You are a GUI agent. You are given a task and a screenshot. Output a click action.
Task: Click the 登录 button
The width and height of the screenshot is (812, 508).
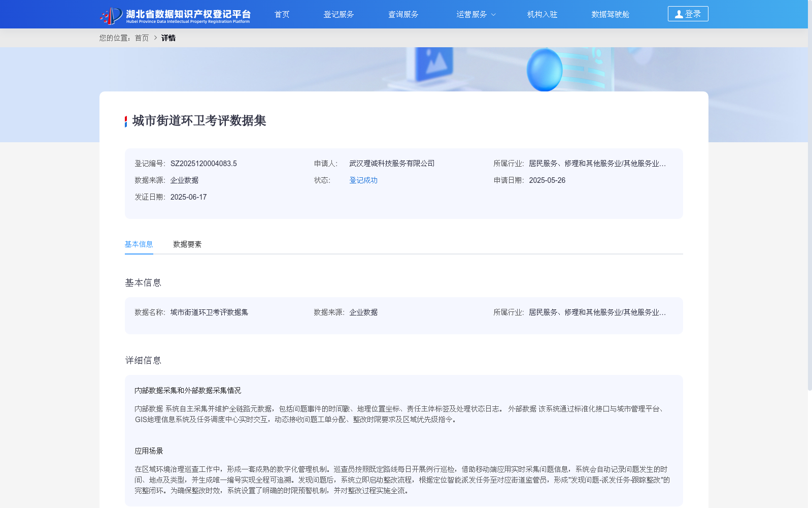pyautogui.click(x=688, y=14)
